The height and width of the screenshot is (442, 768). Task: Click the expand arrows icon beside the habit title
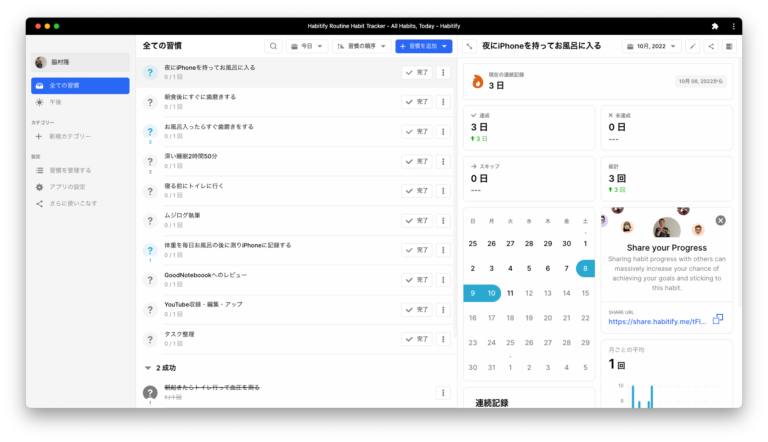tap(469, 46)
